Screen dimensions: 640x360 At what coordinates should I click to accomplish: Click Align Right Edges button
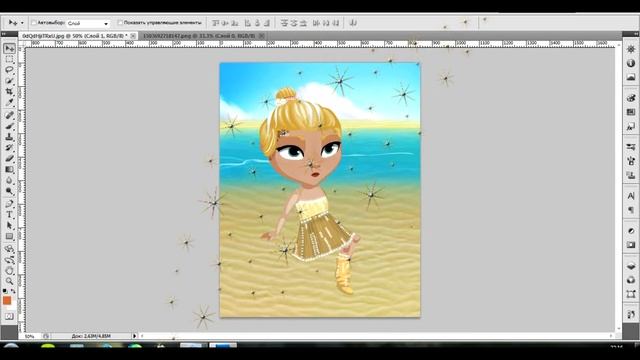tap(267, 23)
